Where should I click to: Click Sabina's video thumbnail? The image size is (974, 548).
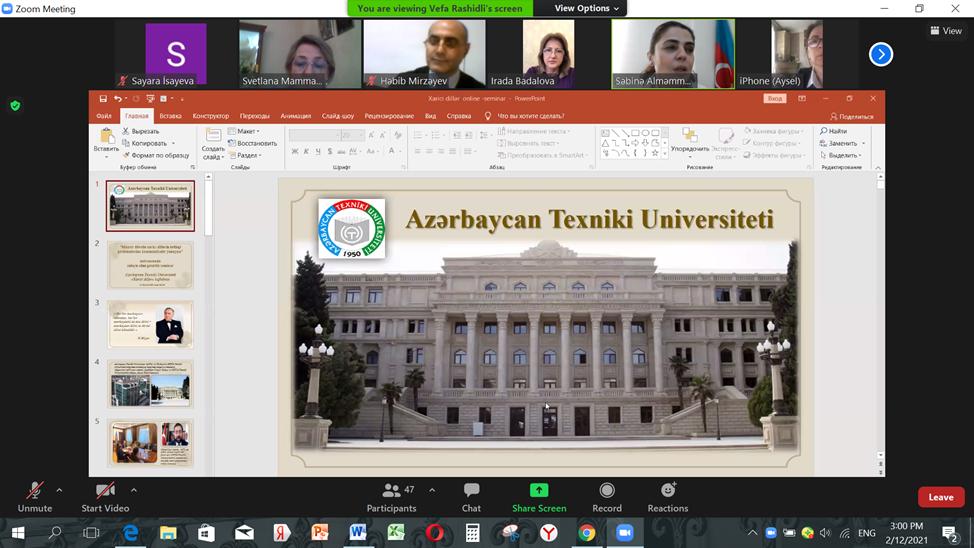click(x=672, y=54)
